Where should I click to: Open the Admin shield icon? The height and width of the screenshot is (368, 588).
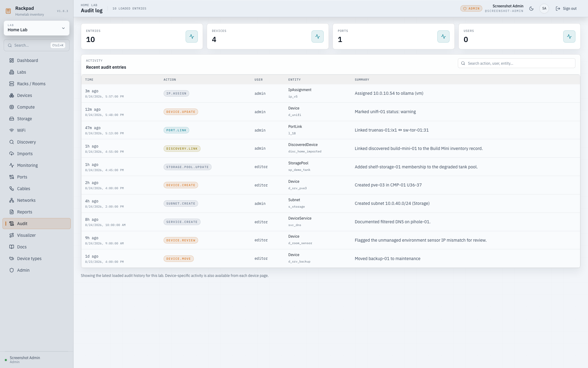[12, 270]
